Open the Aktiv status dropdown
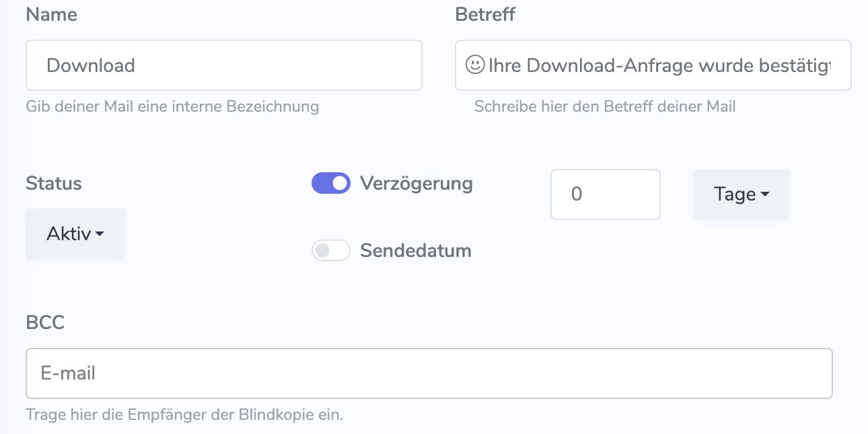This screenshot has height=434, width=868. pos(75,234)
